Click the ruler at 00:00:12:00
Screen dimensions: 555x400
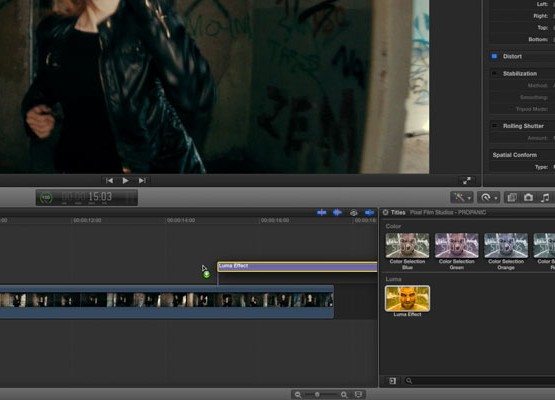click(x=87, y=220)
